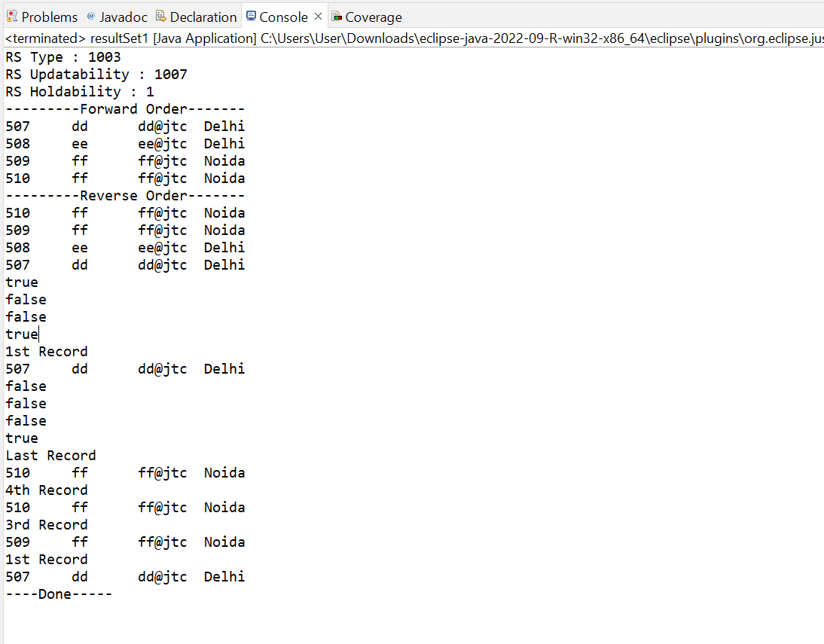The image size is (824, 644).
Task: Click the "Reverse Order" separator line
Action: click(125, 195)
